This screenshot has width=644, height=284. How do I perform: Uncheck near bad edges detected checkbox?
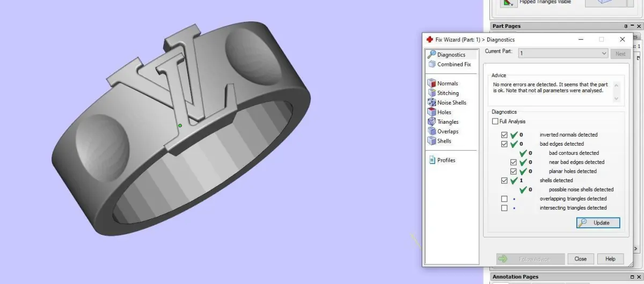(x=514, y=162)
